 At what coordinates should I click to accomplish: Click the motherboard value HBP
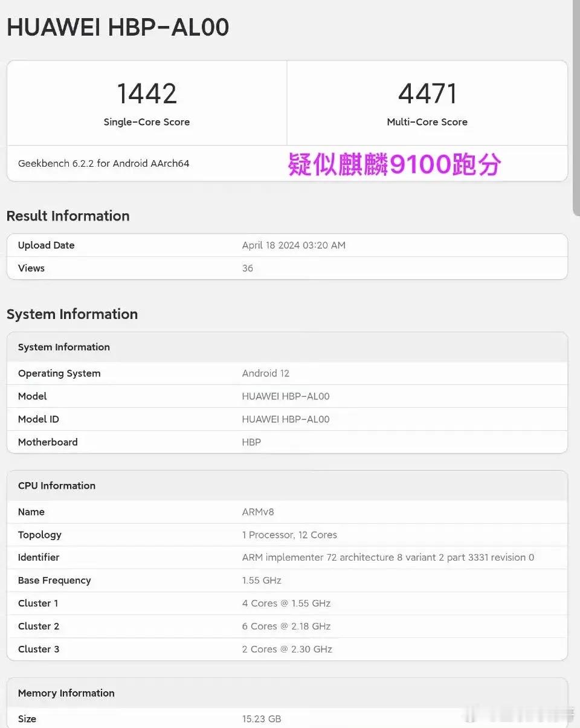coord(251,442)
